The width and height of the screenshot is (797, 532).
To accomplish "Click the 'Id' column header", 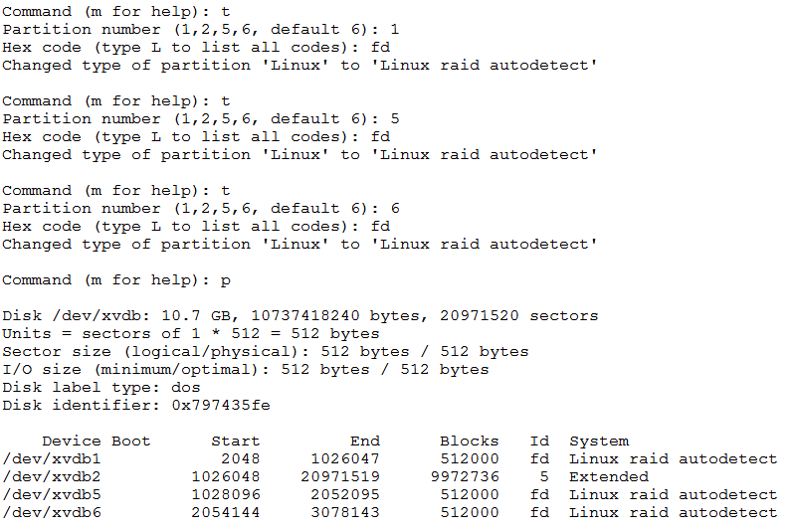I will click(539, 442).
